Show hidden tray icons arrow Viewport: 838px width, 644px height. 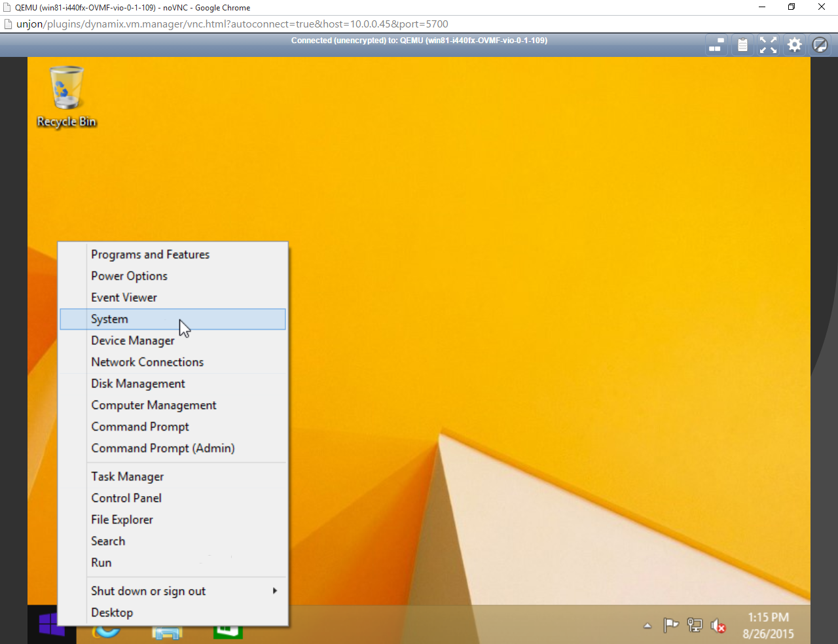pos(647,626)
